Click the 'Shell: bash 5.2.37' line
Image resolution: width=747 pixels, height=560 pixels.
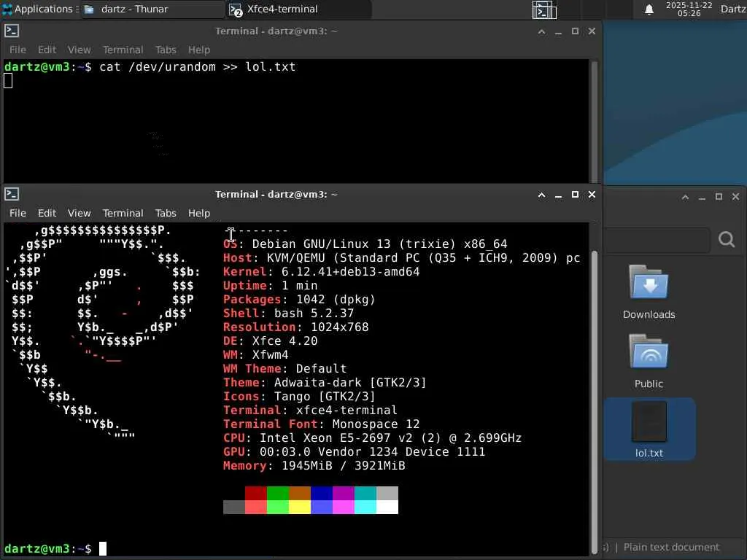[289, 314]
